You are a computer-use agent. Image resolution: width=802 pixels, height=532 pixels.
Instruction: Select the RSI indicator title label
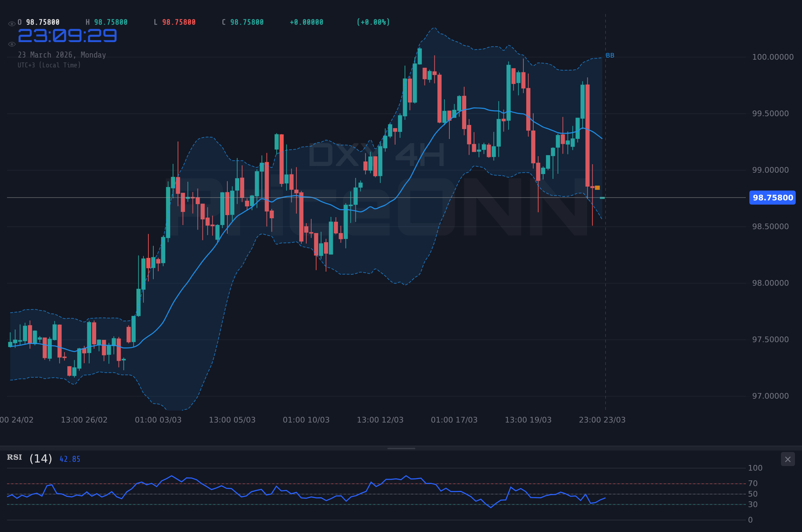(14, 458)
